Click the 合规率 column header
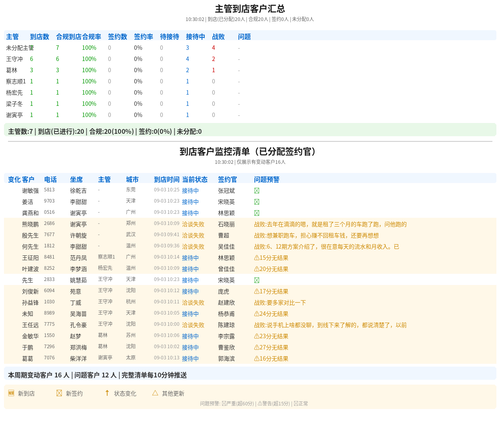 92,37
